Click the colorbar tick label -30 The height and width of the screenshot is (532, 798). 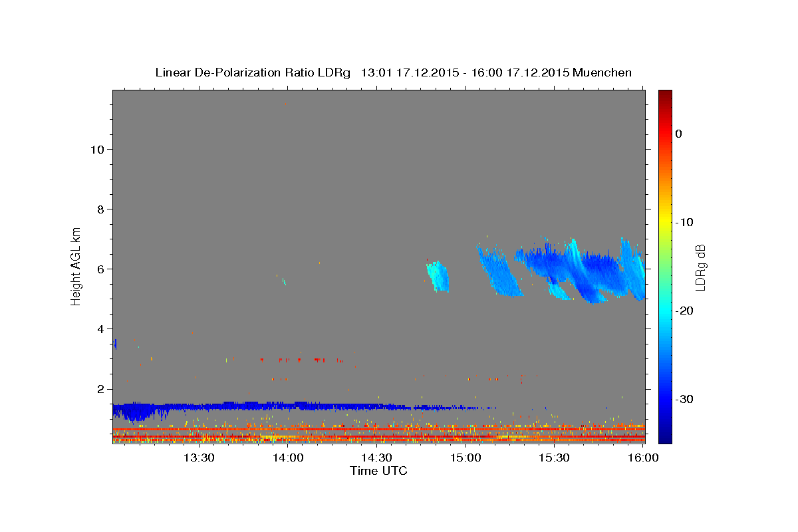pos(686,399)
